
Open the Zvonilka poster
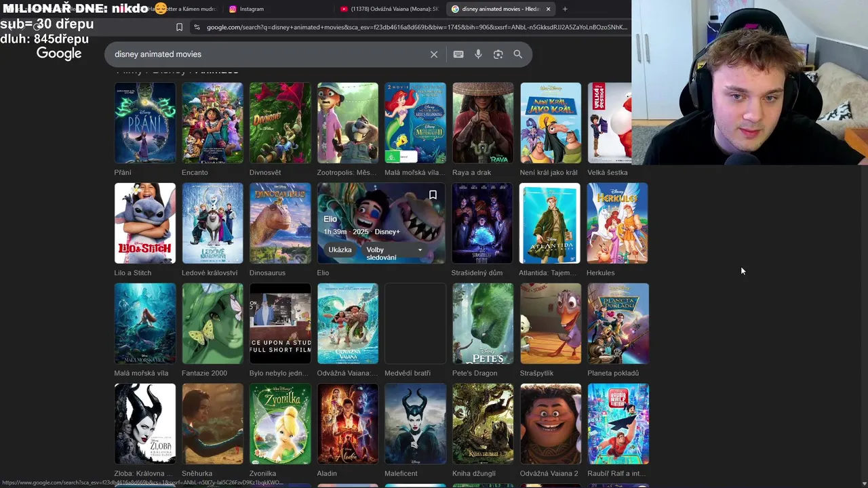280,424
